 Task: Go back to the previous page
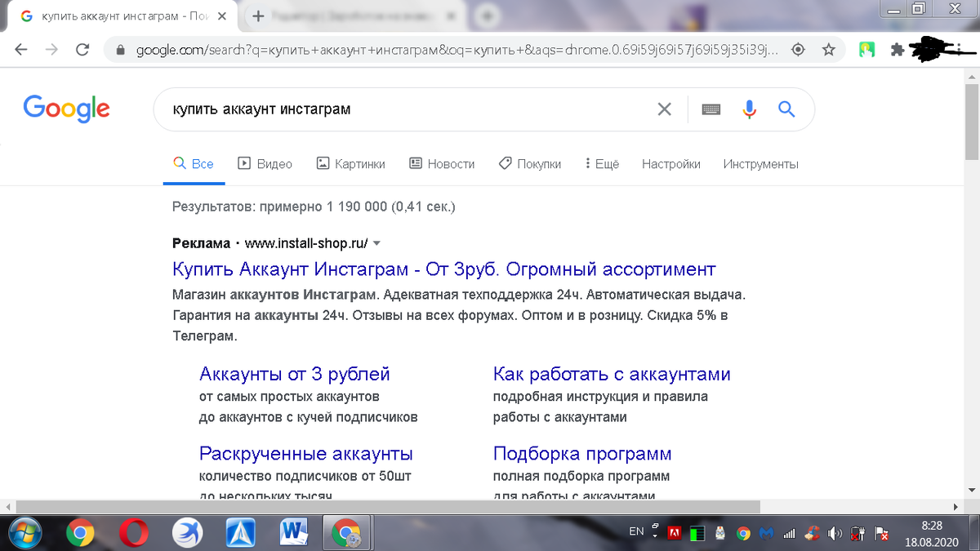[x=21, y=50]
